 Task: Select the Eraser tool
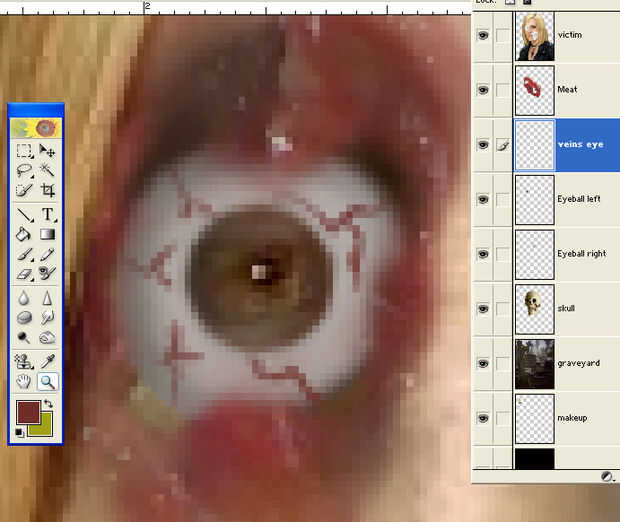point(24,273)
